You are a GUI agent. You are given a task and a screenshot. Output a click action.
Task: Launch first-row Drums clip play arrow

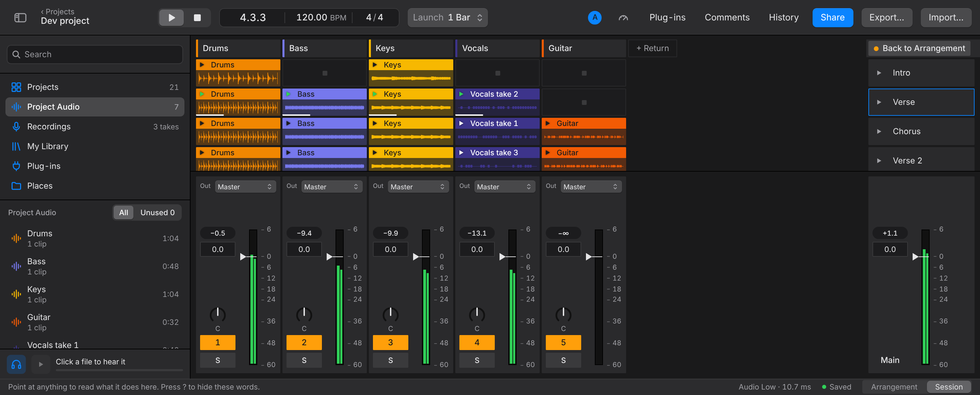tap(202, 65)
